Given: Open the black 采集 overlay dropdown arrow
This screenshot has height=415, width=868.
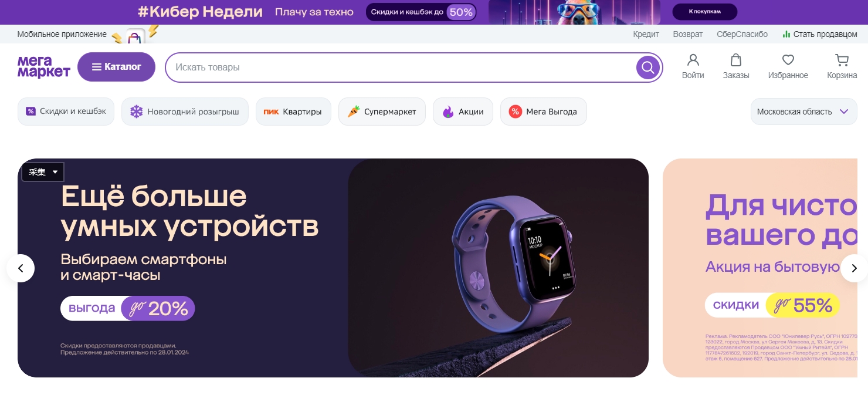Looking at the screenshot, I should pyautogui.click(x=55, y=172).
